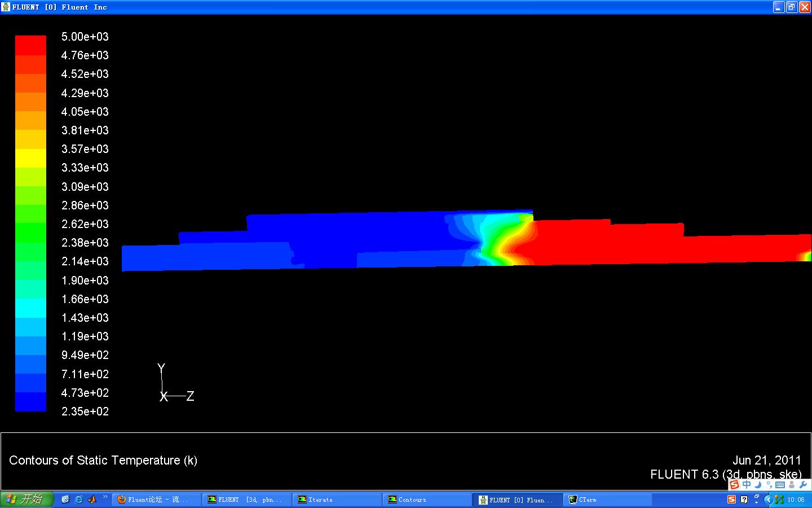
Task: Open the Iterate window from taskbar
Action: pyautogui.click(x=337, y=500)
